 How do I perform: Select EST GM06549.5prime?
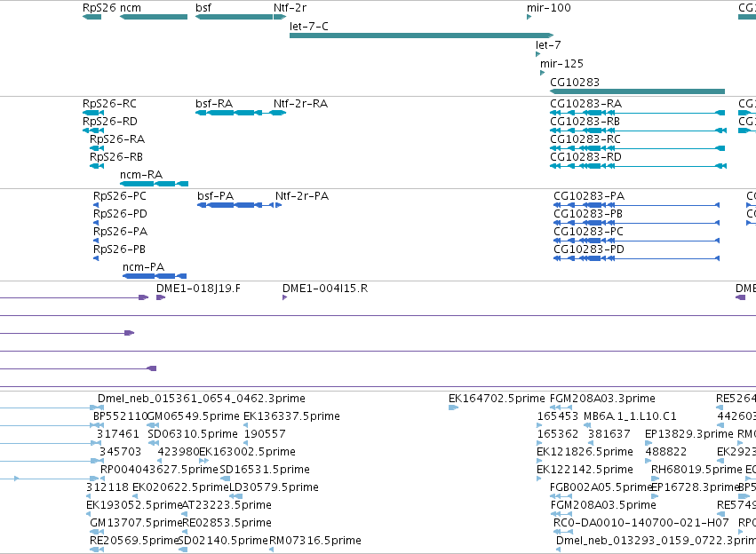coord(194,416)
